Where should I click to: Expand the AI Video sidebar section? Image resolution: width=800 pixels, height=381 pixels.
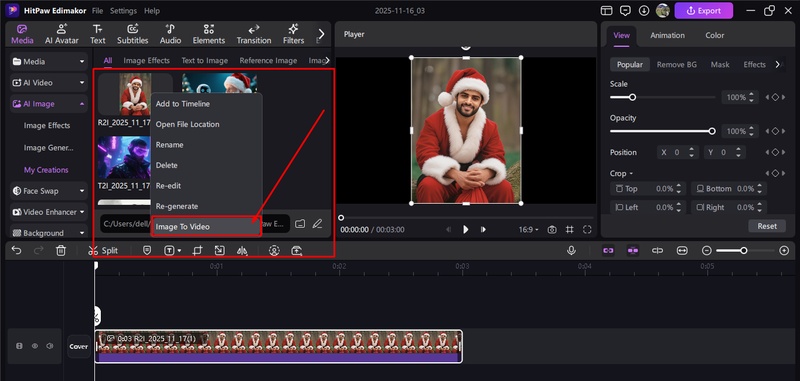pos(48,82)
